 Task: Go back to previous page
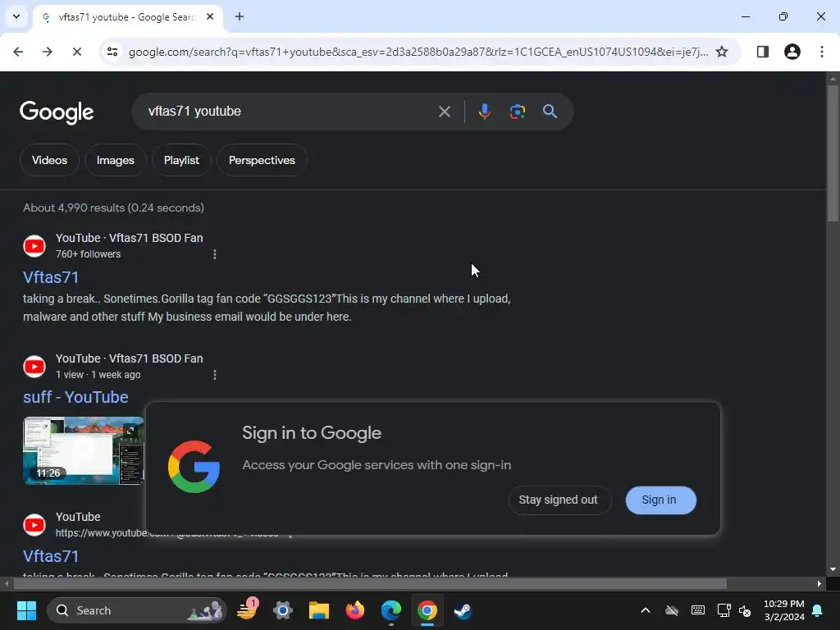coord(18,52)
